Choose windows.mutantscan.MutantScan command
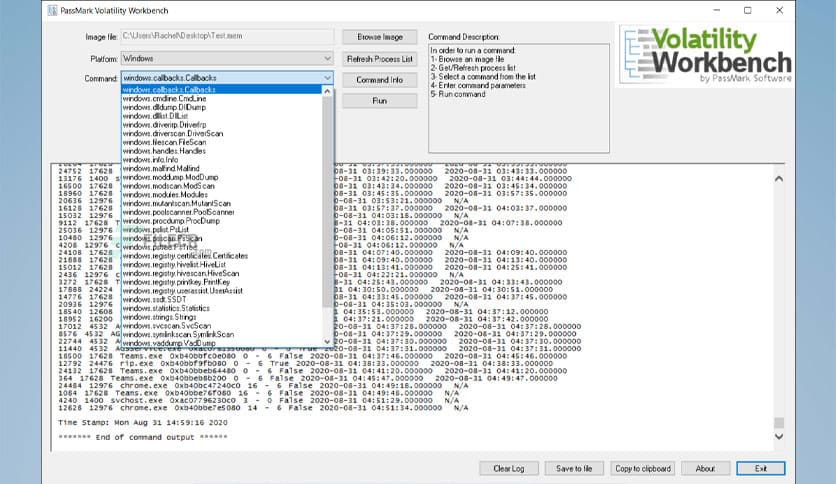This screenshot has height=484, width=836. coord(221,203)
